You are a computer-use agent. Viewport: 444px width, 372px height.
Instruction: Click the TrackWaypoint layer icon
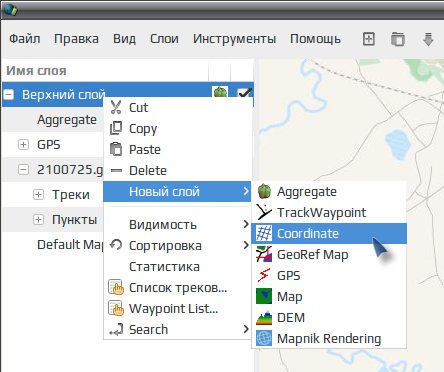pos(264,212)
